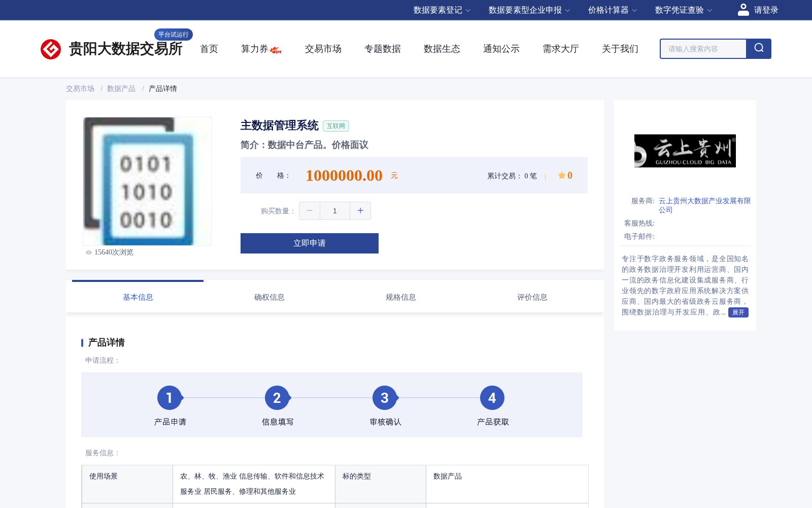Increase purchase quantity with plus button
This screenshot has width=812, height=508.
pos(360,211)
